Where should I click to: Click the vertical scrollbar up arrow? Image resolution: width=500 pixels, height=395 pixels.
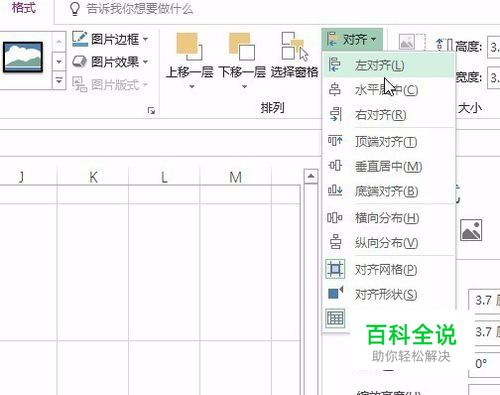point(311,176)
